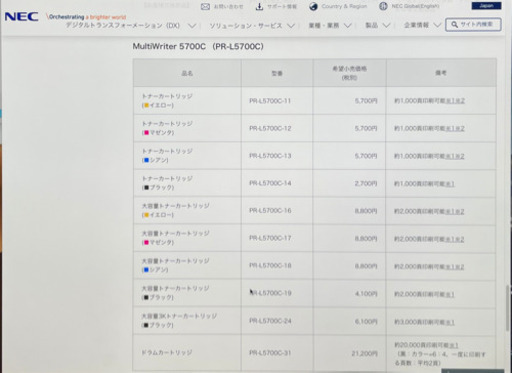Viewport: 512px width, 373px height.
Task: Open the ※2 footnote in the PR-L5700C-16 row
Action: [460, 211]
